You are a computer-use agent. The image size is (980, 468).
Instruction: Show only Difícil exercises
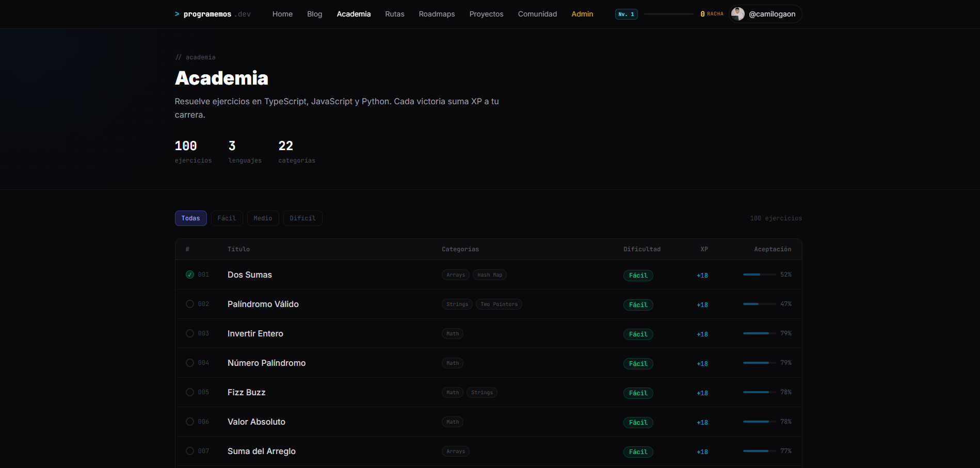point(302,218)
